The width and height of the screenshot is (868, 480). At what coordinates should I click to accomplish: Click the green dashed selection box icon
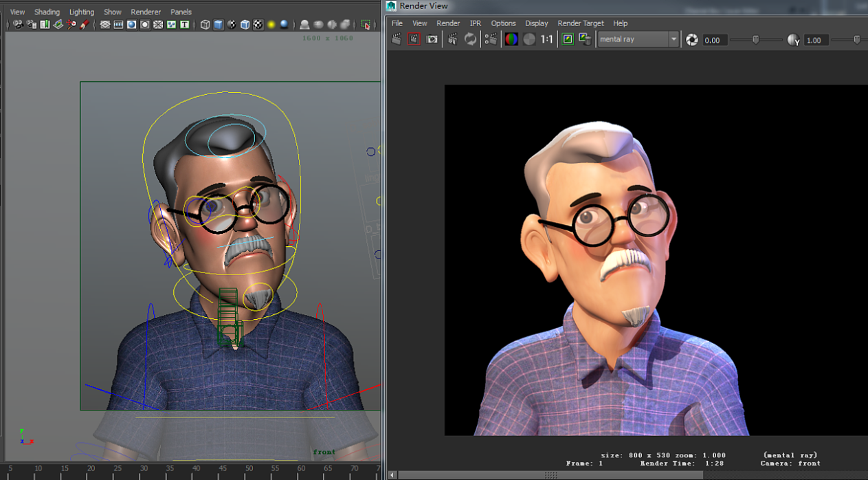coord(365,25)
